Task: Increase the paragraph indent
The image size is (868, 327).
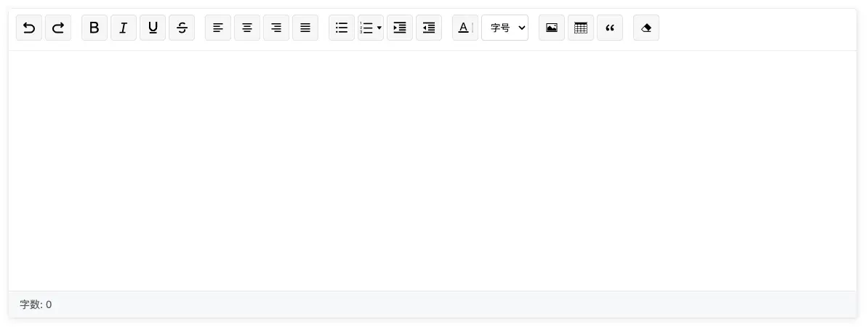Action: pyautogui.click(x=400, y=28)
